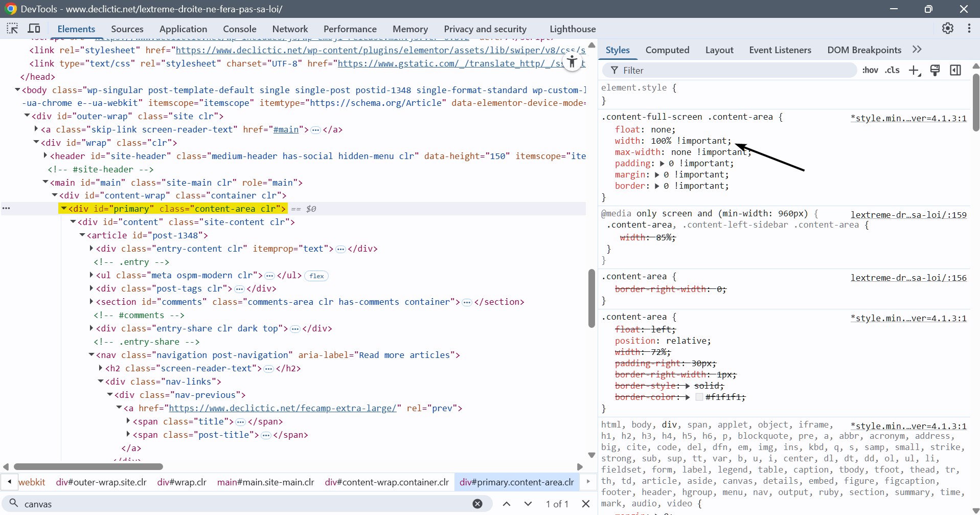Toggle the rendering emulations paintbrush icon

[935, 71]
